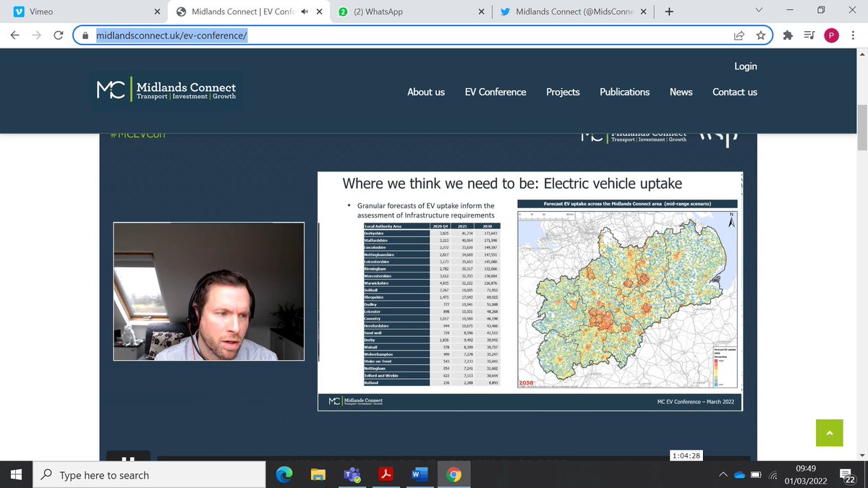Open Microsoft Edge from the taskbar
This screenshot has width=868, height=488.
[285, 475]
